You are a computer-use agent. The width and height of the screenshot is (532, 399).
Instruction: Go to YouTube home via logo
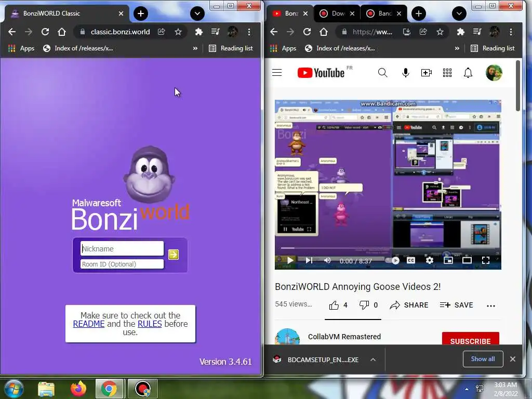point(321,73)
